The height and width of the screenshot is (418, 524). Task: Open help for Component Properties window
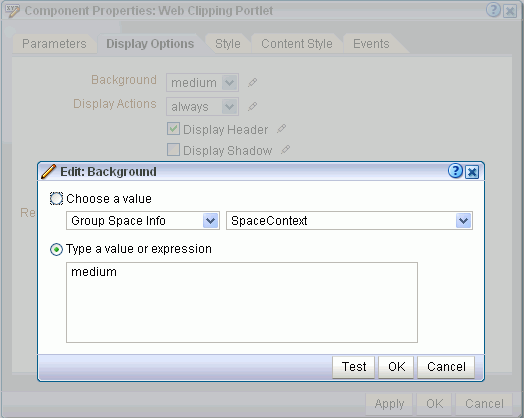click(493, 10)
